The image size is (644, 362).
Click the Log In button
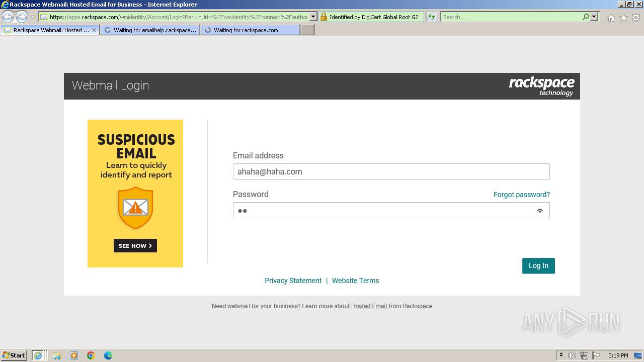(538, 265)
